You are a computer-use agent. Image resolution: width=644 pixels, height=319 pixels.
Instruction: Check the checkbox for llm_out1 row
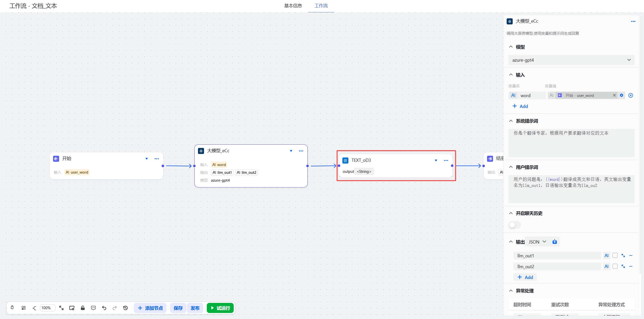615,256
